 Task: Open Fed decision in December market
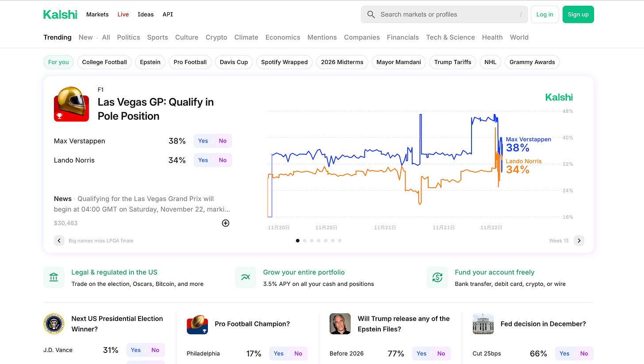click(543, 324)
